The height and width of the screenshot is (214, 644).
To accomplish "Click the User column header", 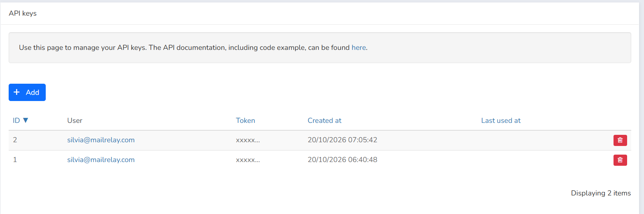I will (x=75, y=120).
